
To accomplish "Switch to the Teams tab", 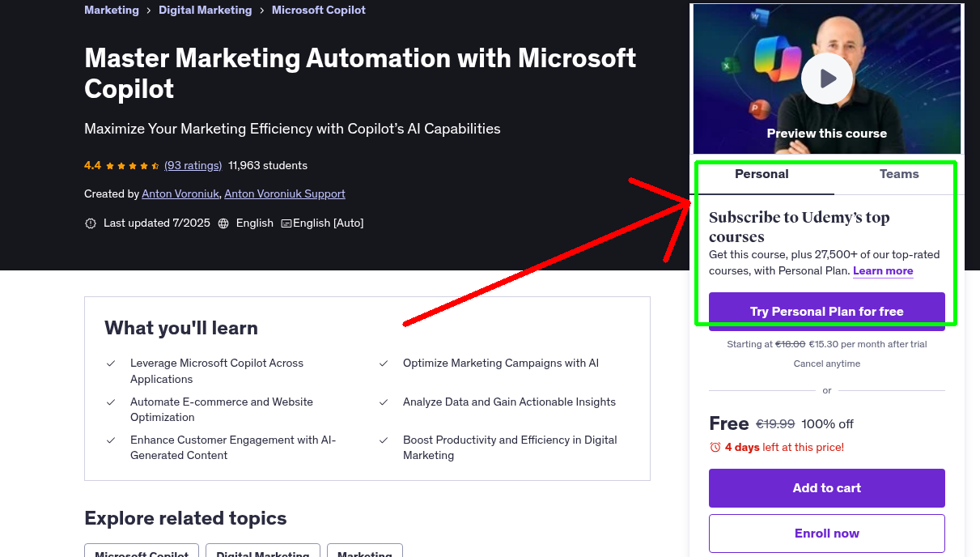I will point(899,174).
